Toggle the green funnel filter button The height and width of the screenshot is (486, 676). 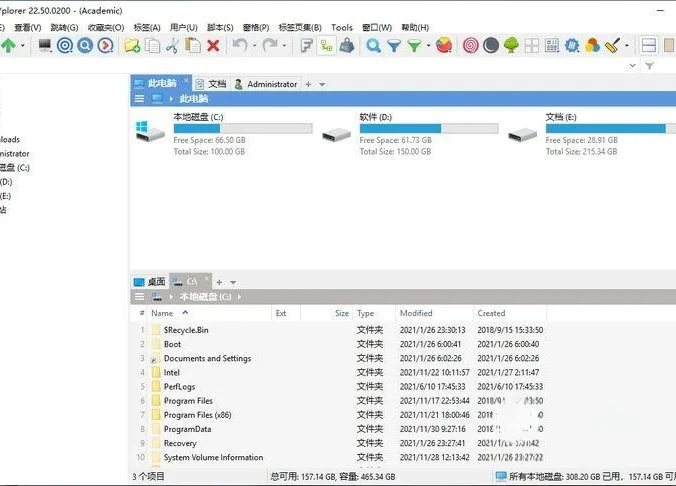pyautogui.click(x=414, y=45)
